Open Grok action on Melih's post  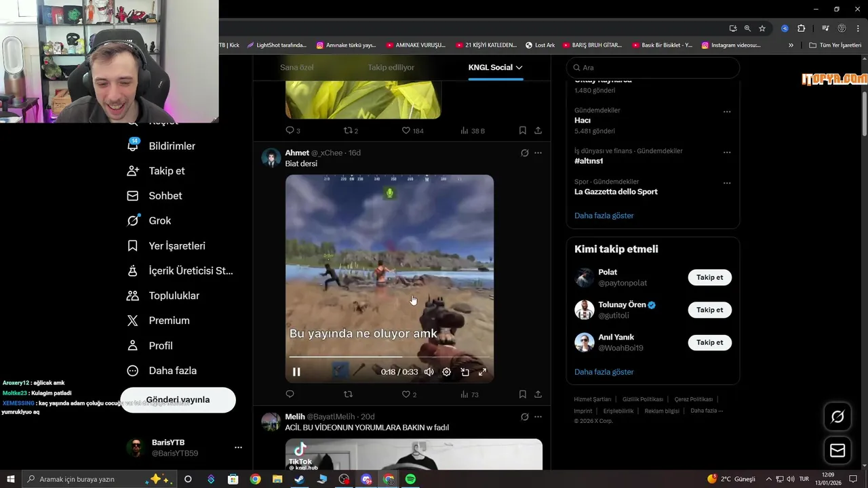pos(524,416)
